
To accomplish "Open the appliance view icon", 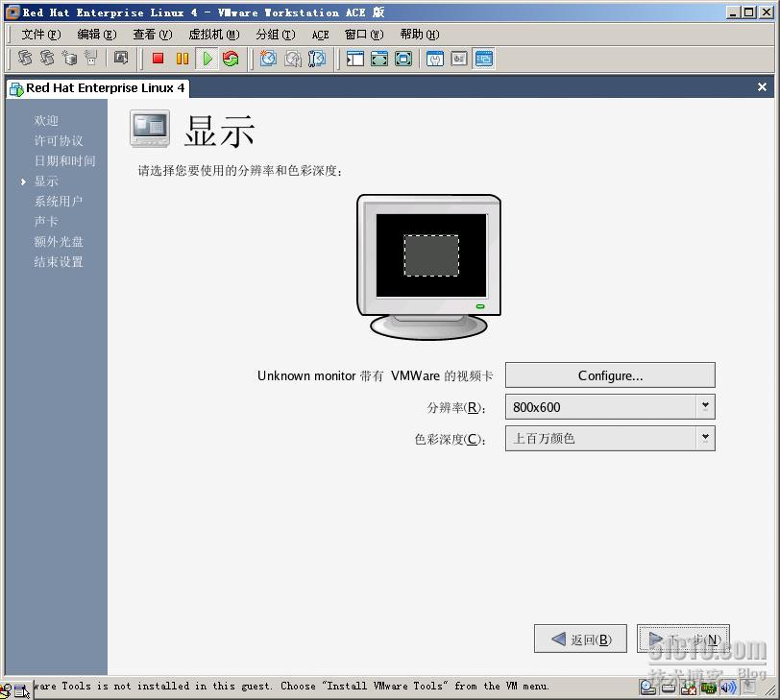I will (458, 59).
